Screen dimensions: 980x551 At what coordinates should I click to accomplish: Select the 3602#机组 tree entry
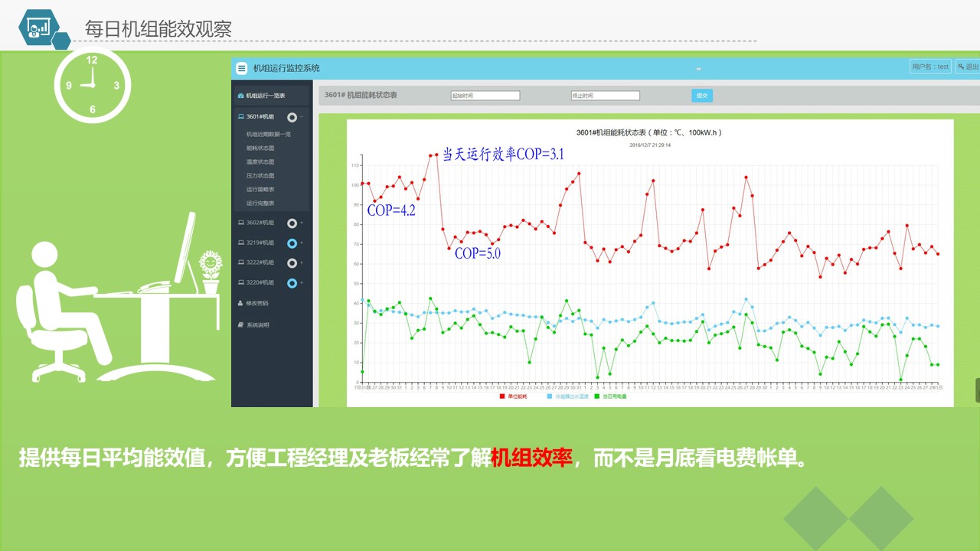[x=260, y=223]
